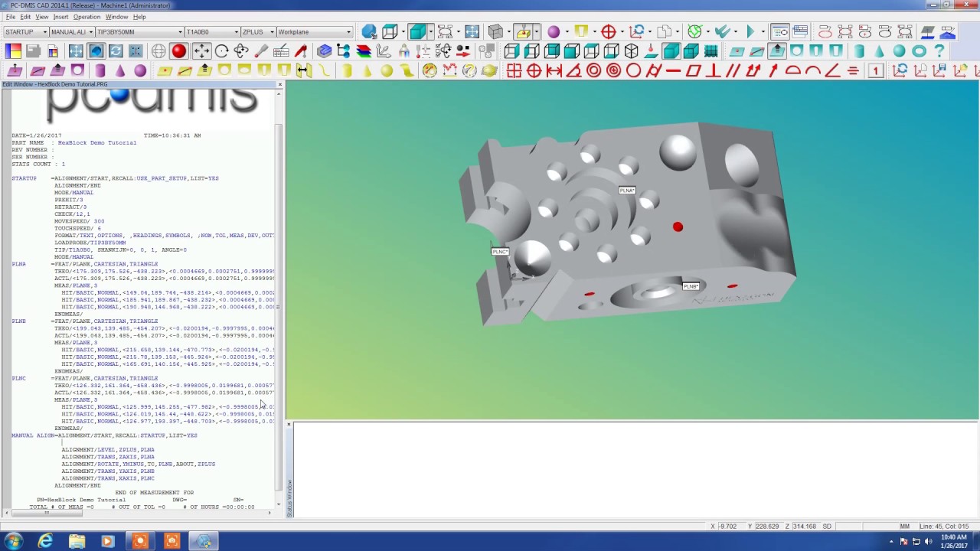
Task: Click the PLNB label in graphics view
Action: 691,286
